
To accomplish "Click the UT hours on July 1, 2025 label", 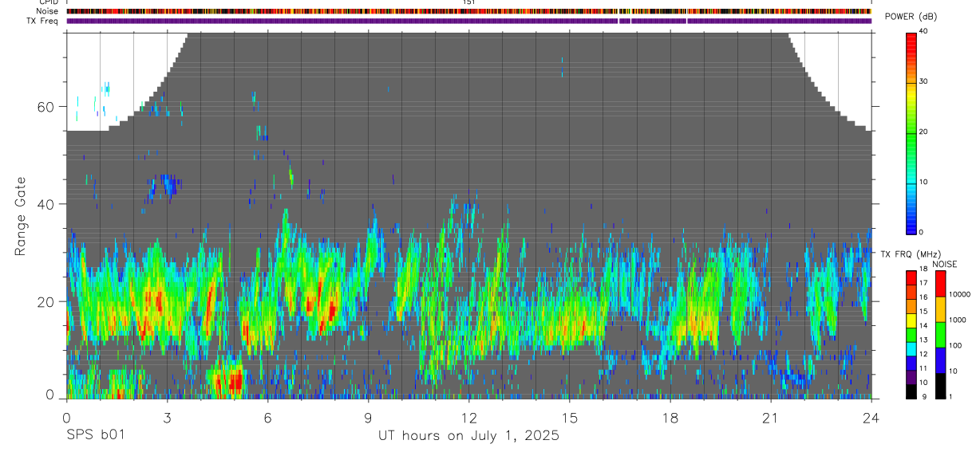I will pos(468,436).
